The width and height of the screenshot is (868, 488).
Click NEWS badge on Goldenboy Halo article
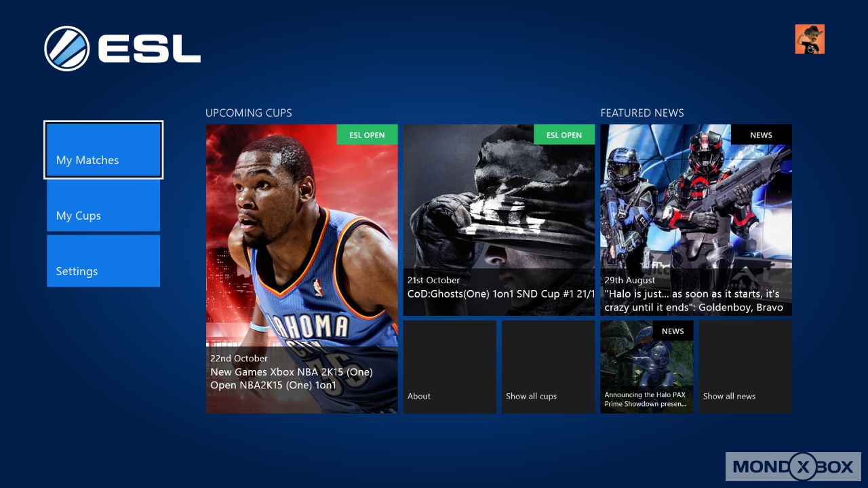pyautogui.click(x=761, y=135)
